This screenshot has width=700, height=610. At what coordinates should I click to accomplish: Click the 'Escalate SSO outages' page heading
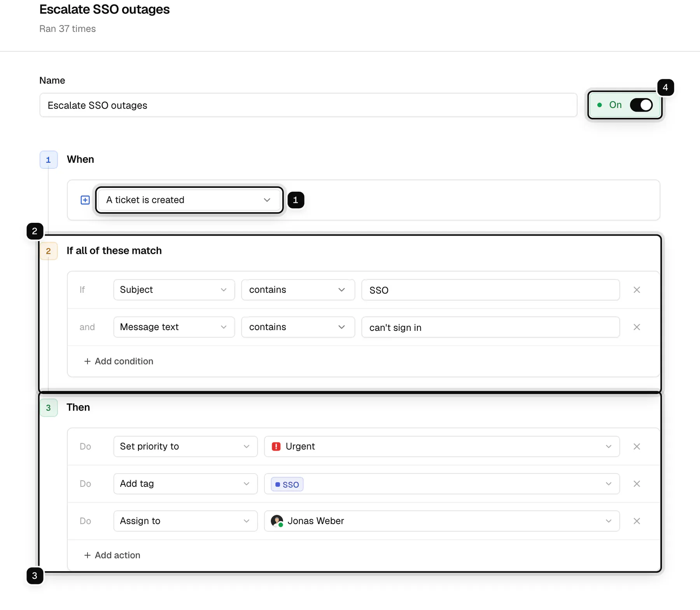click(x=105, y=9)
